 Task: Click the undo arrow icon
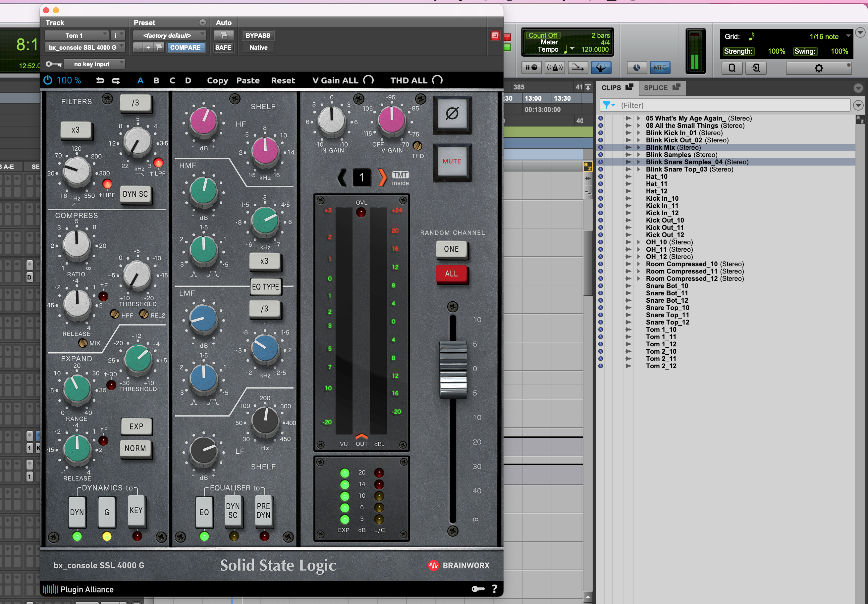tap(100, 80)
